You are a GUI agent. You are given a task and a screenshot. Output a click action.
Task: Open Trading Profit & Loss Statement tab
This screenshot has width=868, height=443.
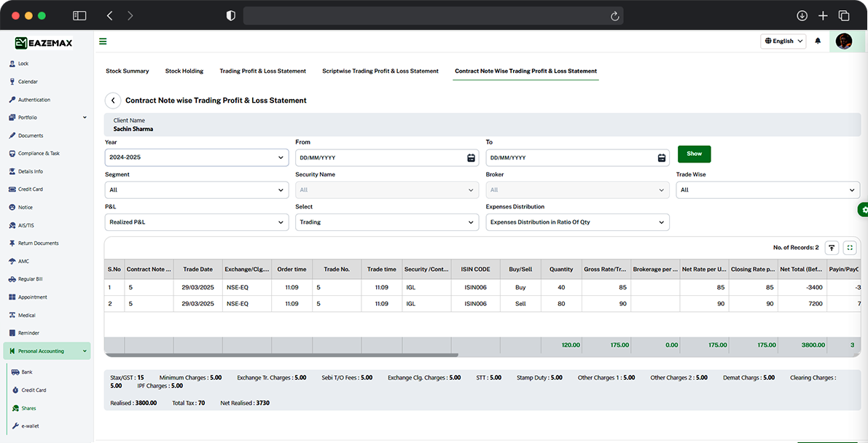pyautogui.click(x=263, y=71)
